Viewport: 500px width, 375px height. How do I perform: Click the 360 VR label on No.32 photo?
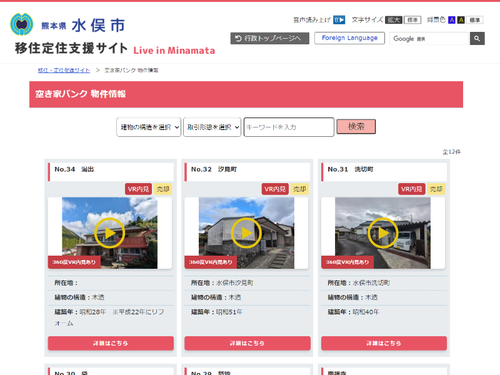point(211,262)
